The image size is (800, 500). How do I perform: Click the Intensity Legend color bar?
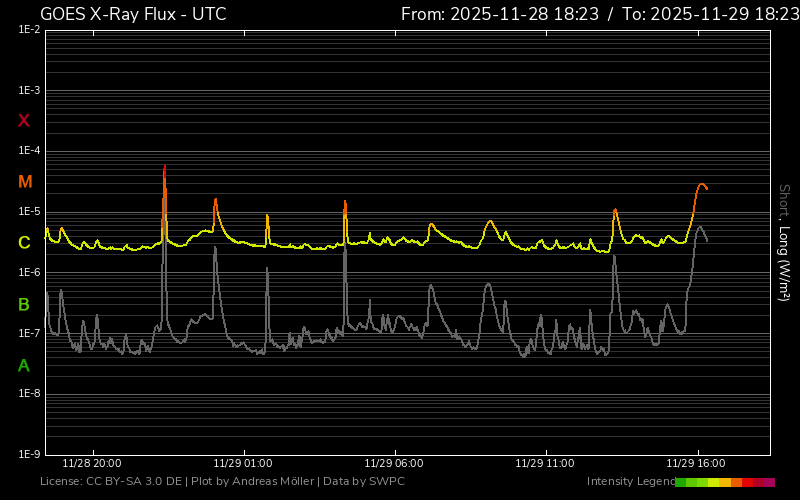point(725,482)
